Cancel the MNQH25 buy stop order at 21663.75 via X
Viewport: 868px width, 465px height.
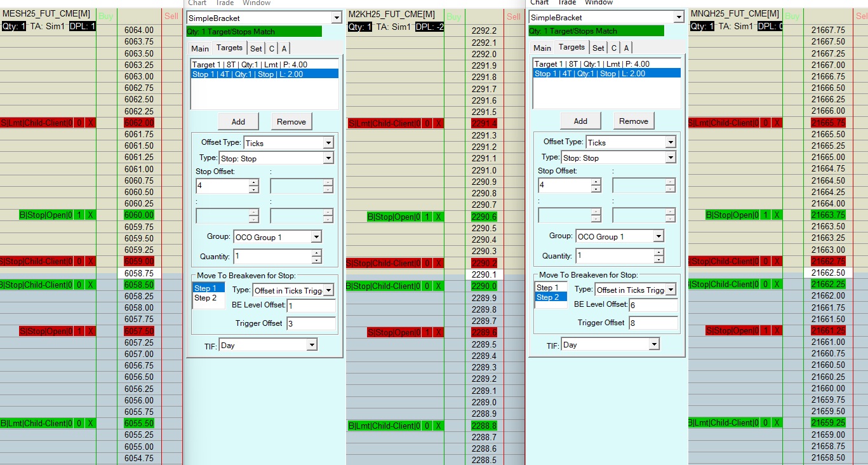(x=777, y=215)
